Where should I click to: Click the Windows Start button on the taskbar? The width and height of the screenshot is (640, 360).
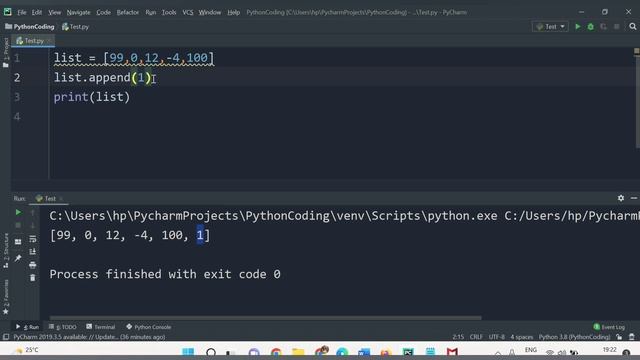pos(188,352)
